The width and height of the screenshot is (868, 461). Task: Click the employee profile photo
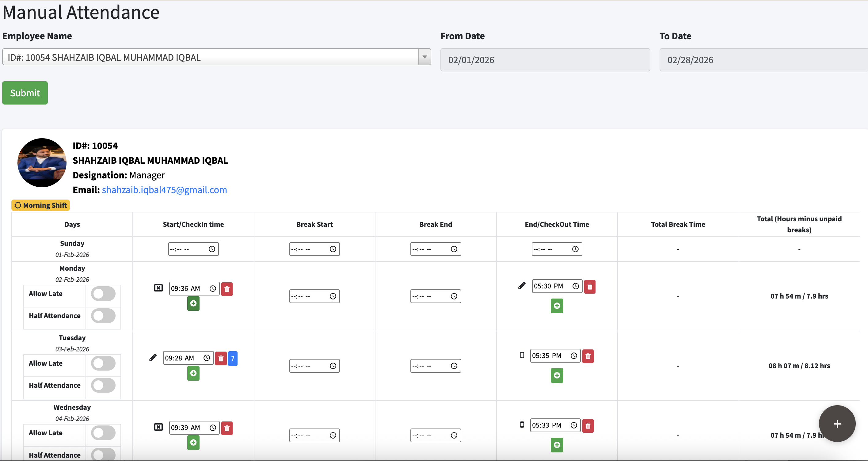(x=42, y=163)
